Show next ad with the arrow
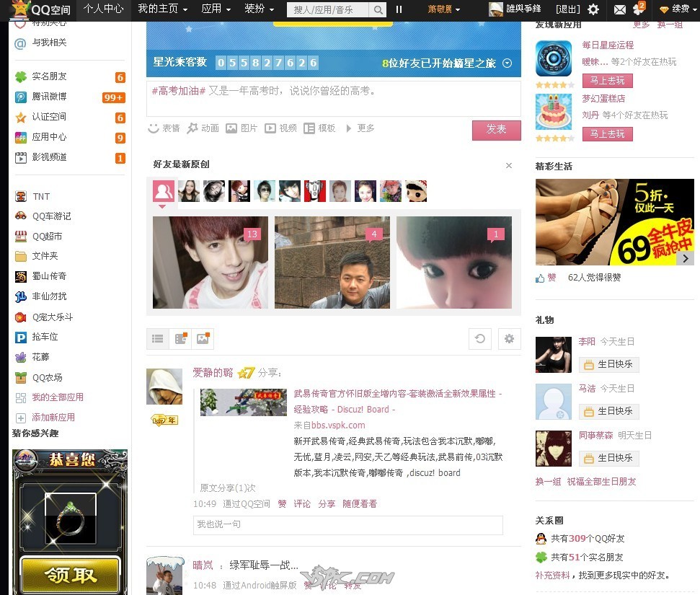 (x=686, y=258)
